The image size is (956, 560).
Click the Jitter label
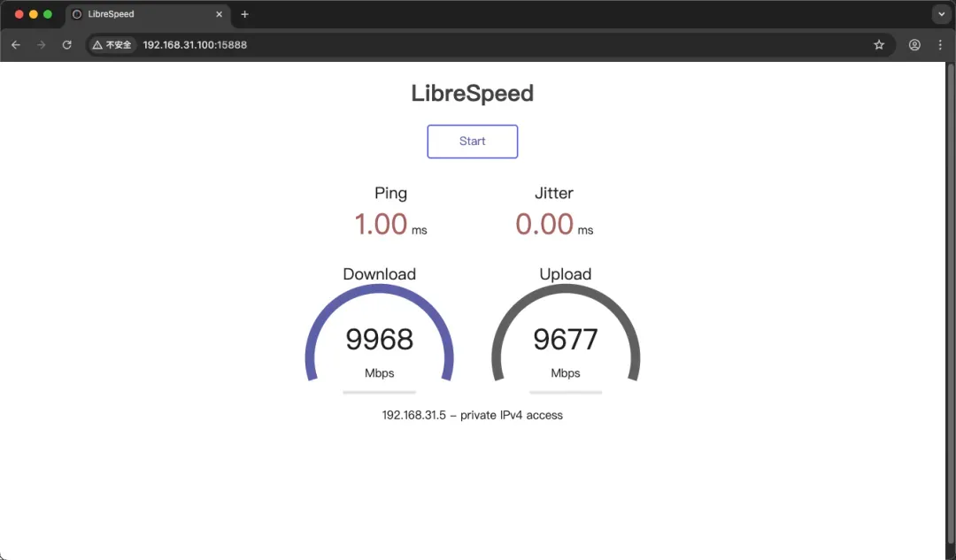(553, 193)
